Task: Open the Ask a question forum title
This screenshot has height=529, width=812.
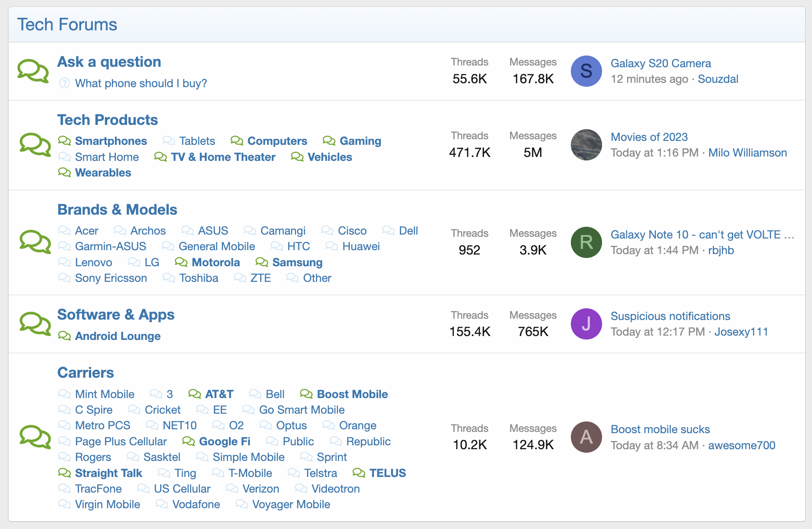Action: click(109, 62)
